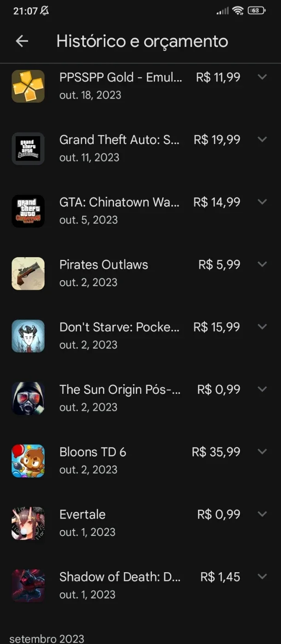Image resolution: width=281 pixels, height=644 pixels.
Task: Expand the PPSSPP Gold purchase details
Action: pyautogui.click(x=262, y=77)
